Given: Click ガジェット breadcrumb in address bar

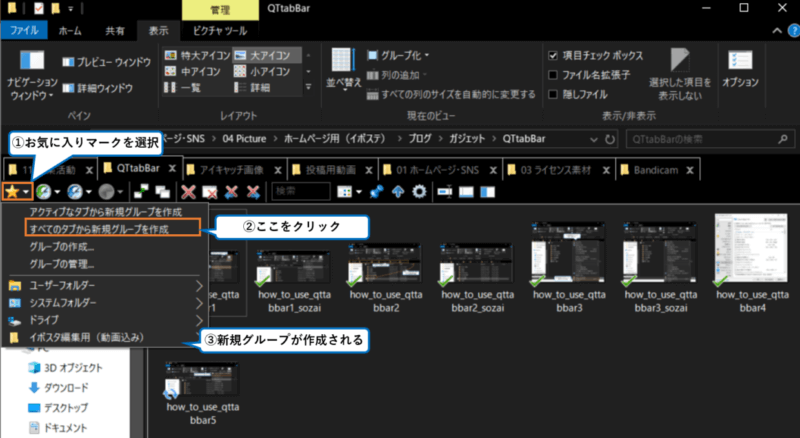Looking at the screenshot, I should (x=468, y=139).
